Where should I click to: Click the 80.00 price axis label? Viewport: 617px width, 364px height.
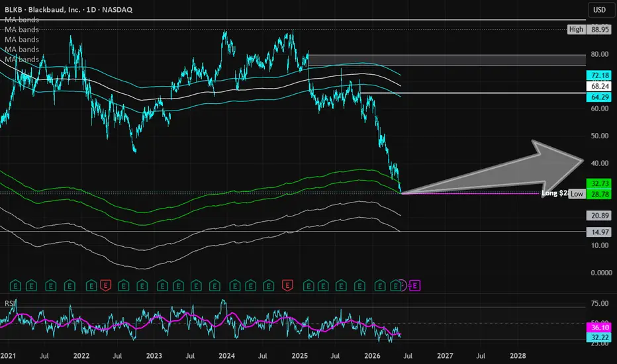point(600,54)
